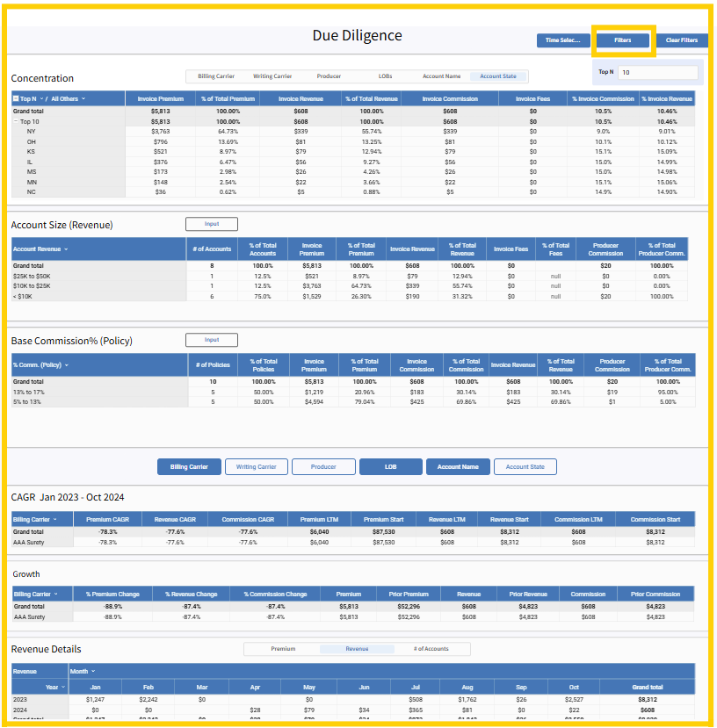Image resolution: width=717 pixels, height=728 pixels.
Task: Open the % Comm. (Policy) dropdown
Action: (x=67, y=365)
